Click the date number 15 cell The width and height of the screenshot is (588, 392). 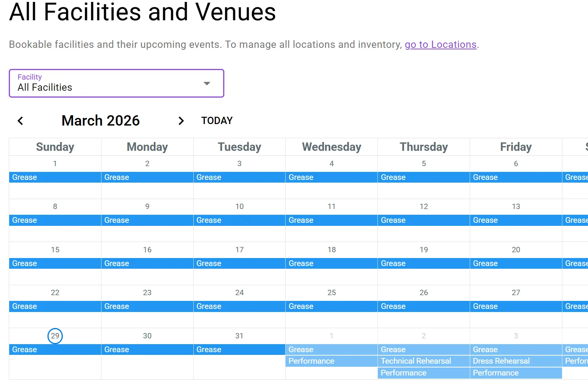pyautogui.click(x=55, y=250)
